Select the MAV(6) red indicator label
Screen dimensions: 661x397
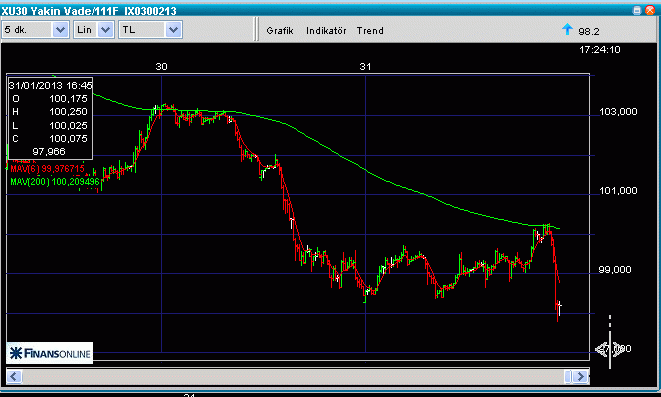(x=47, y=169)
